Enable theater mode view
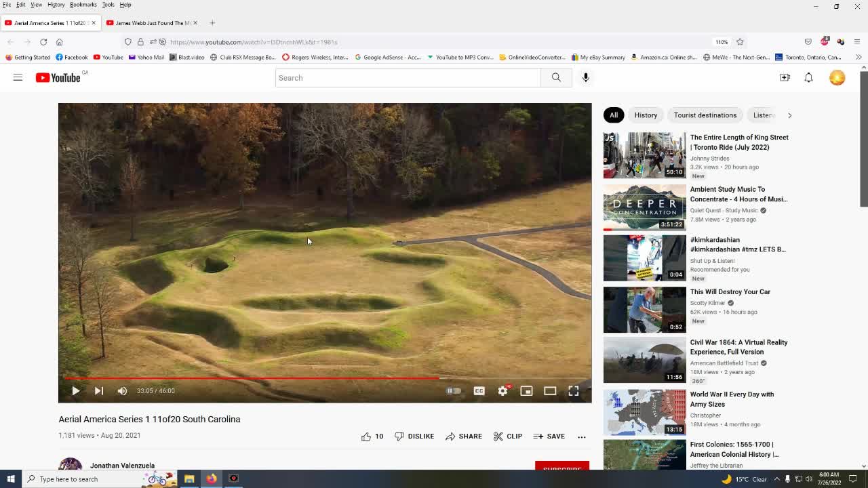 pyautogui.click(x=550, y=390)
